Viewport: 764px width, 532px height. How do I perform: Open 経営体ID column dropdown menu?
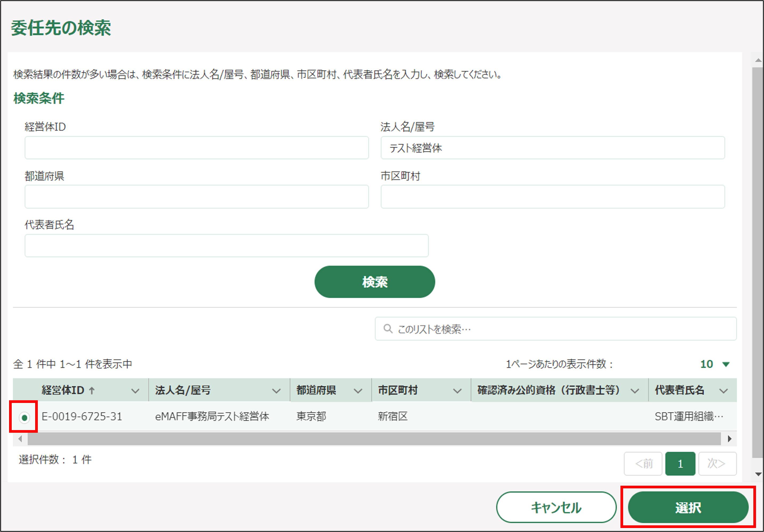[x=135, y=391]
